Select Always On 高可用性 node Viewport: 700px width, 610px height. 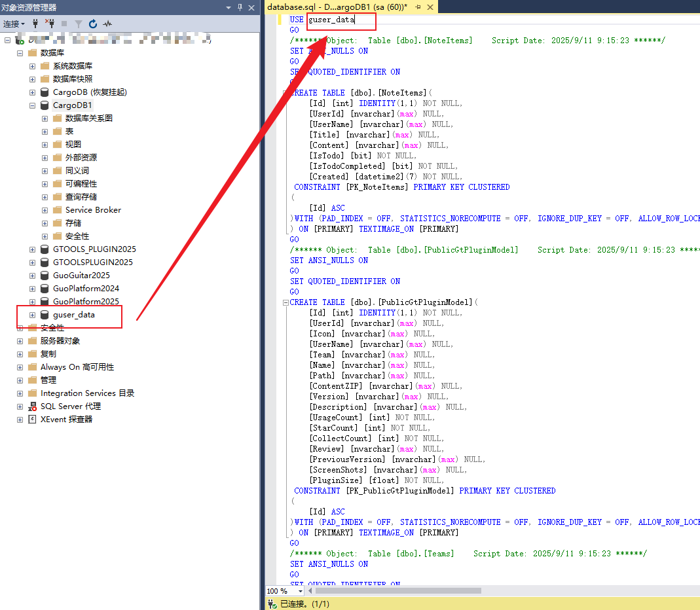77,367
